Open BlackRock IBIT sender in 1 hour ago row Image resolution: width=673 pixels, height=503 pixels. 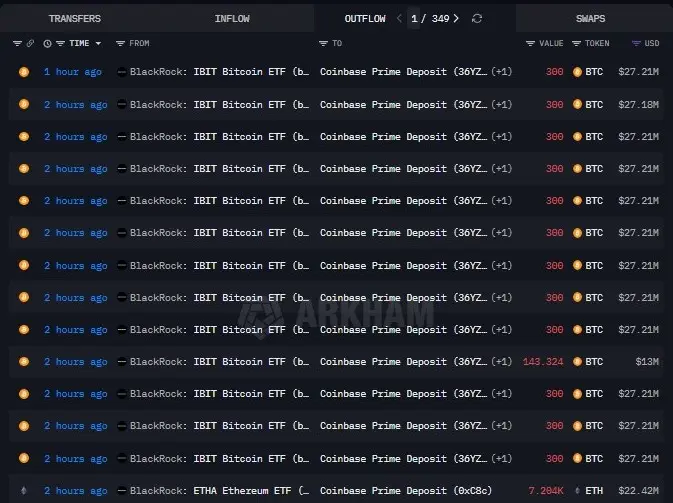219,72
